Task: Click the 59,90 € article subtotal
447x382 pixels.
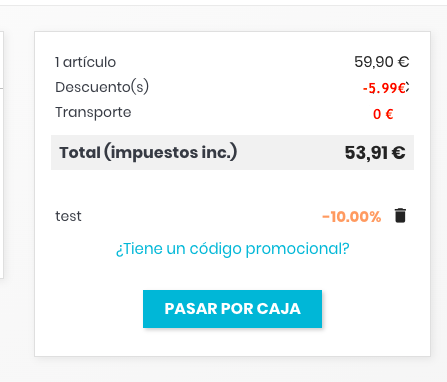Action: 382,62
